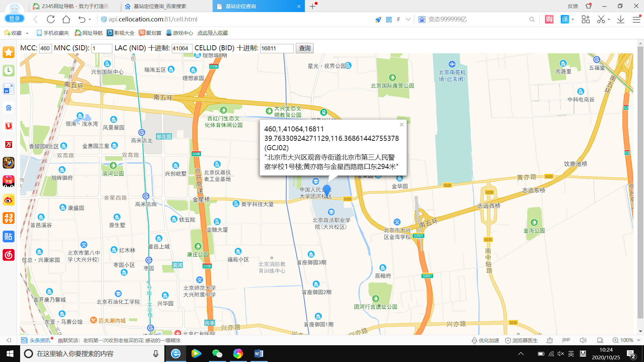Toggle the mute speaker icon in status bar
Screen dimensions: 644x362
point(583,340)
